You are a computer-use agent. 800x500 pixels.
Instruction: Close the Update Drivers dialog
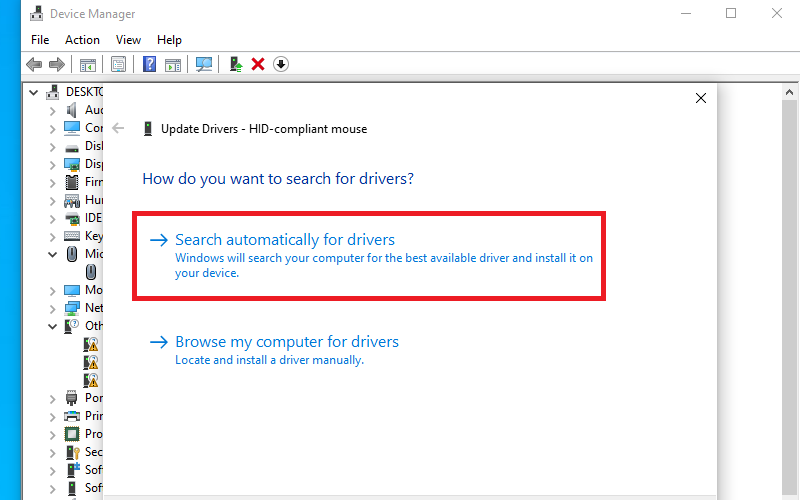[x=701, y=98]
